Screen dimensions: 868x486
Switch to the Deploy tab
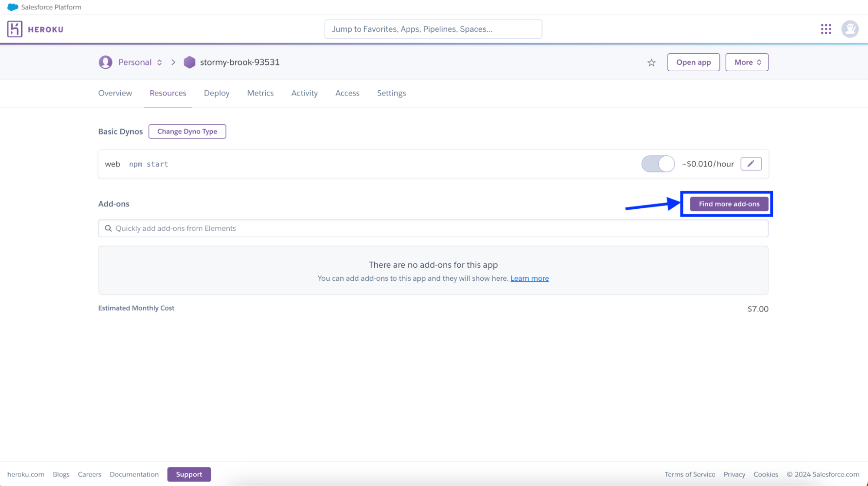[x=217, y=93]
